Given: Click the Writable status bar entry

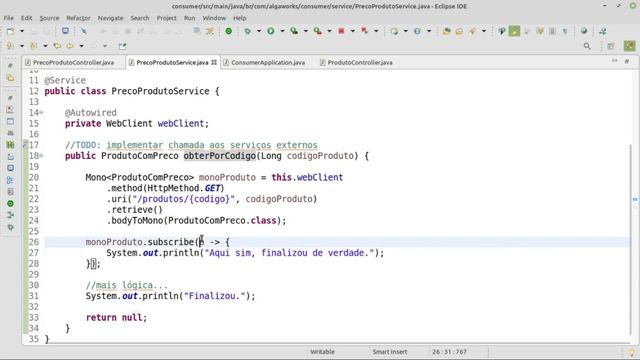Looking at the screenshot, I should pyautogui.click(x=322, y=351).
